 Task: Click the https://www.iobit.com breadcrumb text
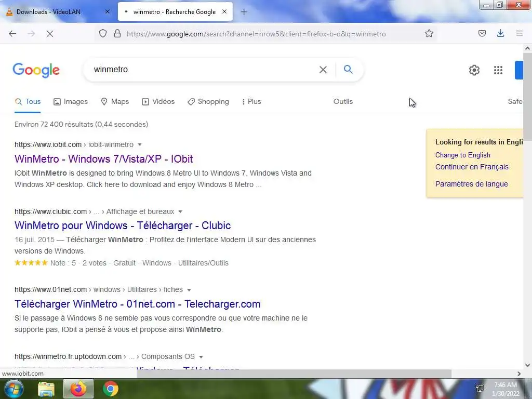48,144
